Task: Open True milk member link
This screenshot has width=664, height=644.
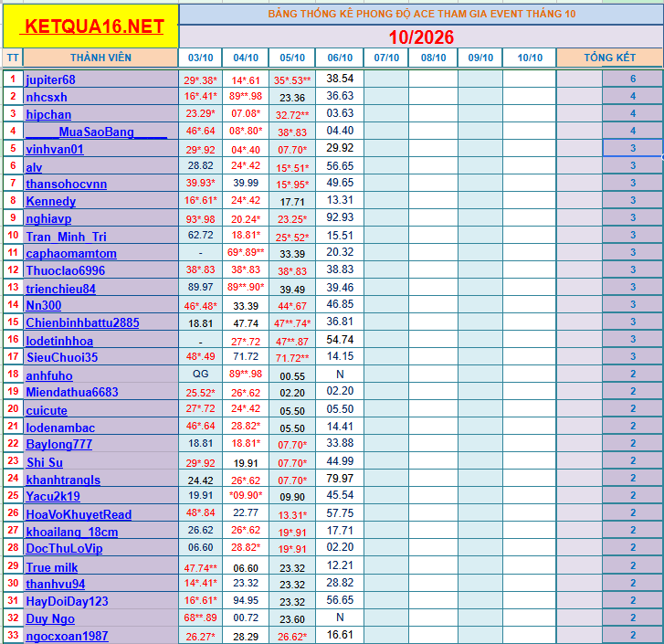Action: click(x=52, y=567)
